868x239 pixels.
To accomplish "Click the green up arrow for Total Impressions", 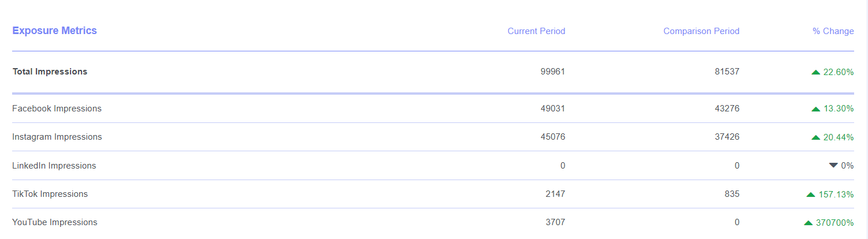I will coord(815,72).
